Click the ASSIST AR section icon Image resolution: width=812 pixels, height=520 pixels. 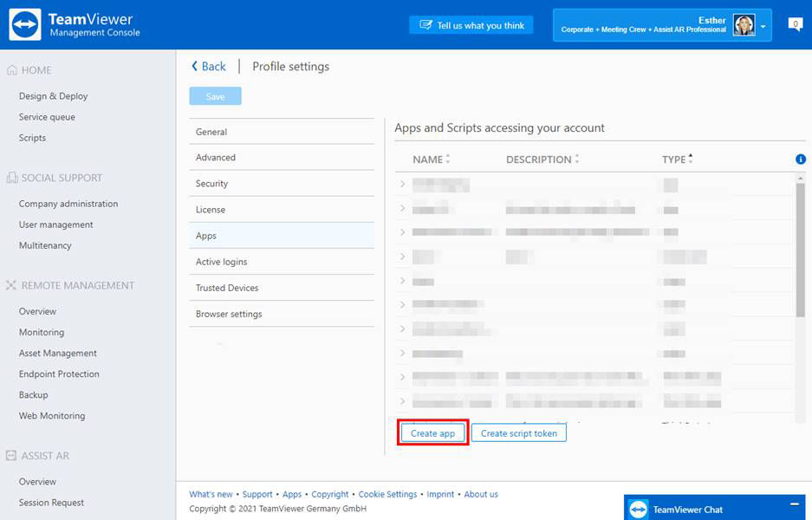[11, 456]
